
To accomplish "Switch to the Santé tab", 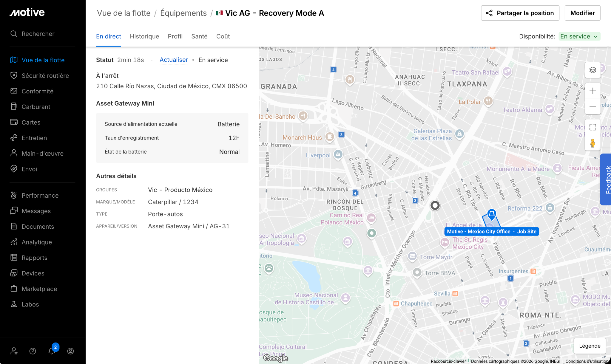I will (x=199, y=36).
